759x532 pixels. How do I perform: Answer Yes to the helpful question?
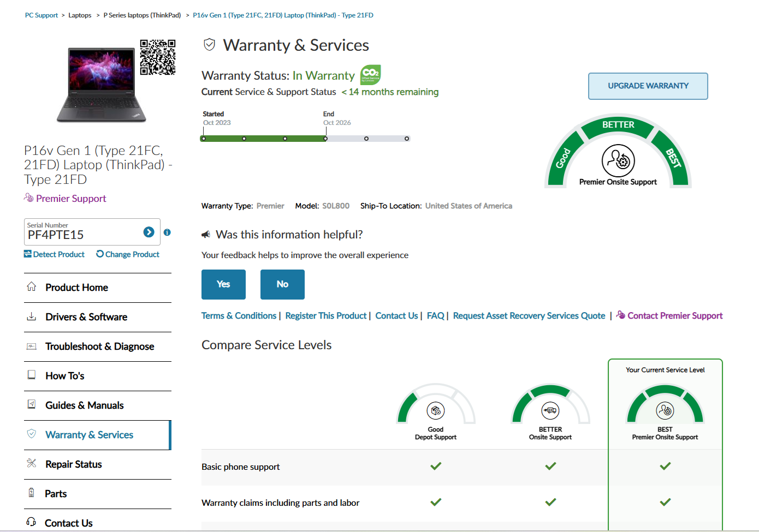pyautogui.click(x=223, y=284)
